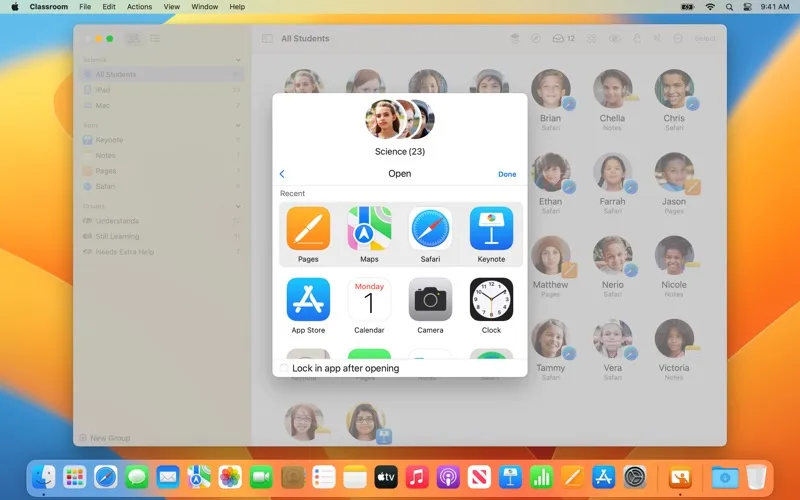Select student Chella
This screenshot has height=500, width=800.
612,89
